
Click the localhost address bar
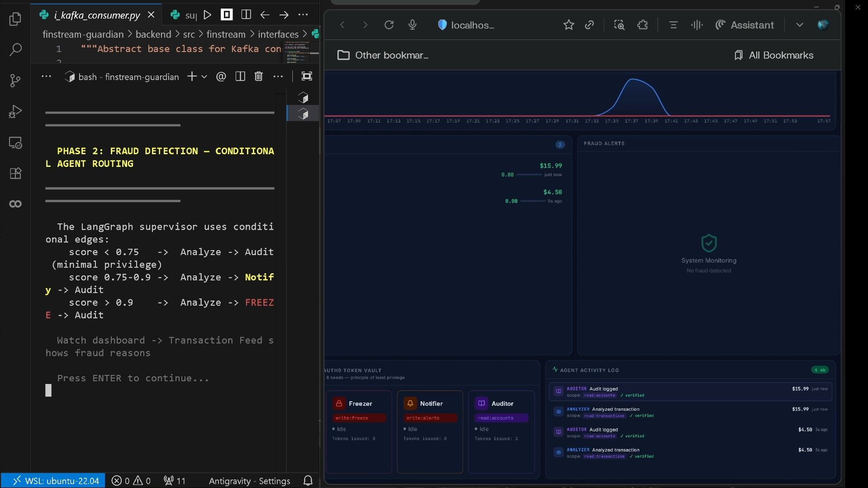473,25
